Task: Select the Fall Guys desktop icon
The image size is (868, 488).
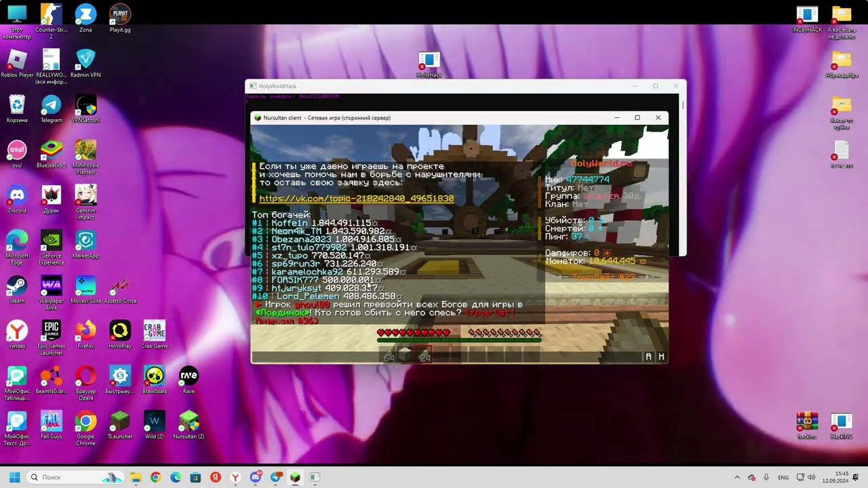Action: click(51, 425)
